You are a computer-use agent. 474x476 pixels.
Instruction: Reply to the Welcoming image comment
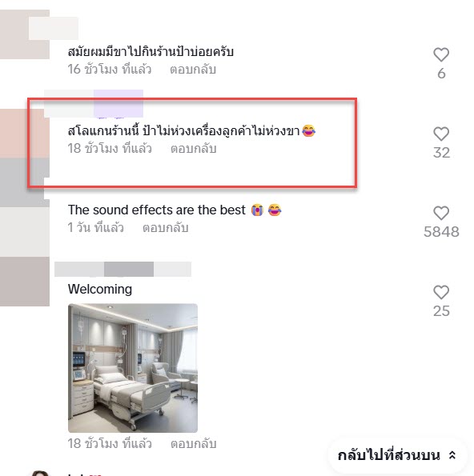tap(193, 444)
